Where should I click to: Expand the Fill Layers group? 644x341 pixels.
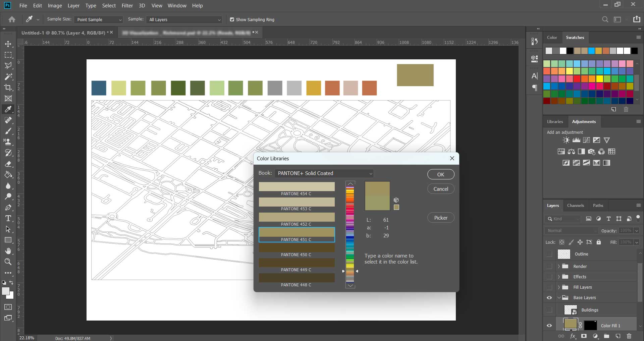coord(559,287)
